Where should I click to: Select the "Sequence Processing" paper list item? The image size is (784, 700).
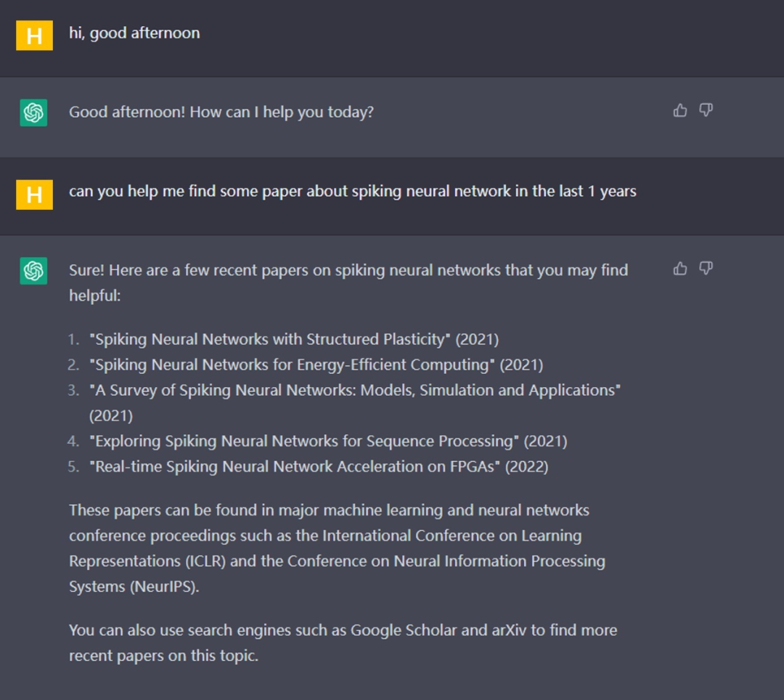tap(328, 441)
